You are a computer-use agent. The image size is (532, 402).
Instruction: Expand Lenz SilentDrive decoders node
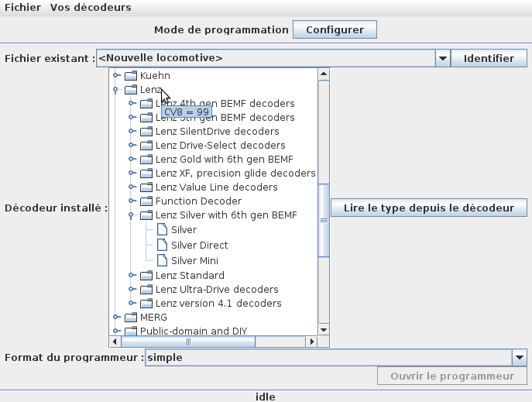coord(132,131)
